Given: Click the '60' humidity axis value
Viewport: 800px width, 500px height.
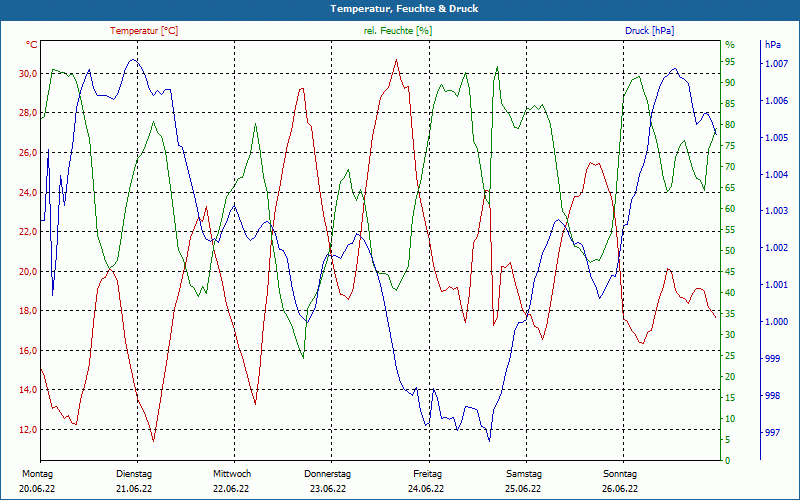Looking at the screenshot, I should 730,209.
